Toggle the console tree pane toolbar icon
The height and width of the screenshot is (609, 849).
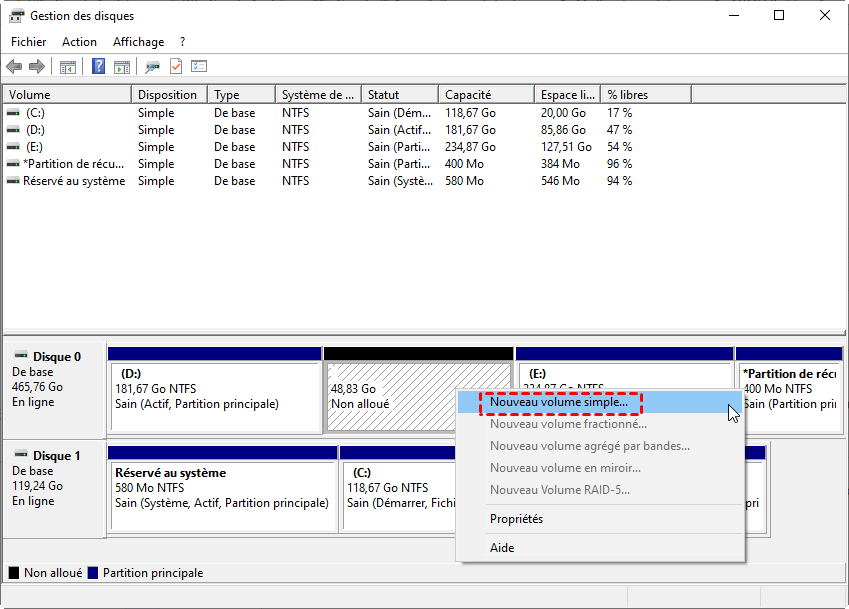coord(68,67)
